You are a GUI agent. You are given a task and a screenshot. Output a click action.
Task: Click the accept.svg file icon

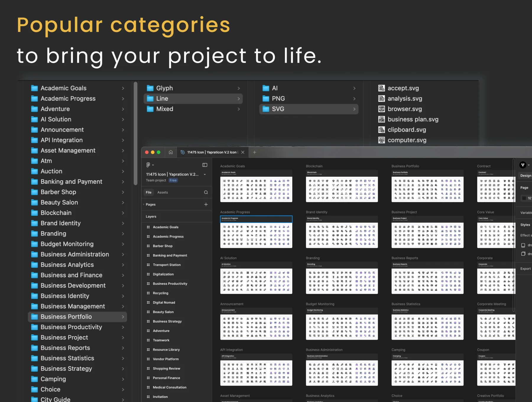tap(382, 88)
